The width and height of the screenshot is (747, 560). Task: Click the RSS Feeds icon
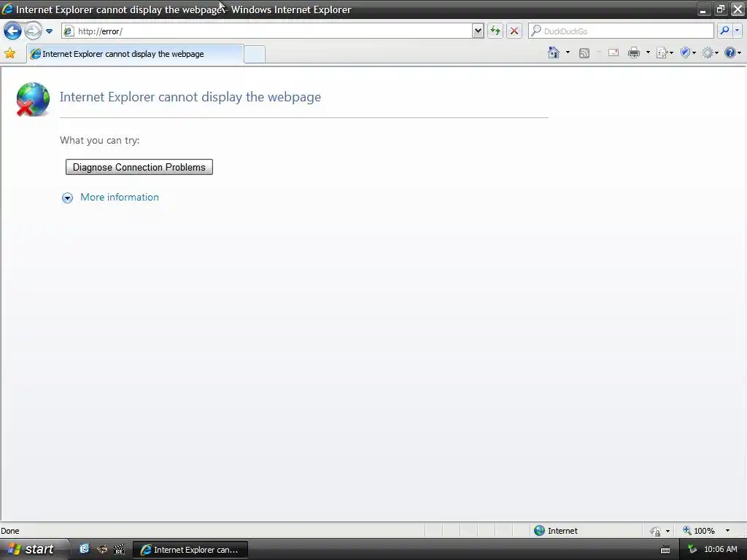584,52
